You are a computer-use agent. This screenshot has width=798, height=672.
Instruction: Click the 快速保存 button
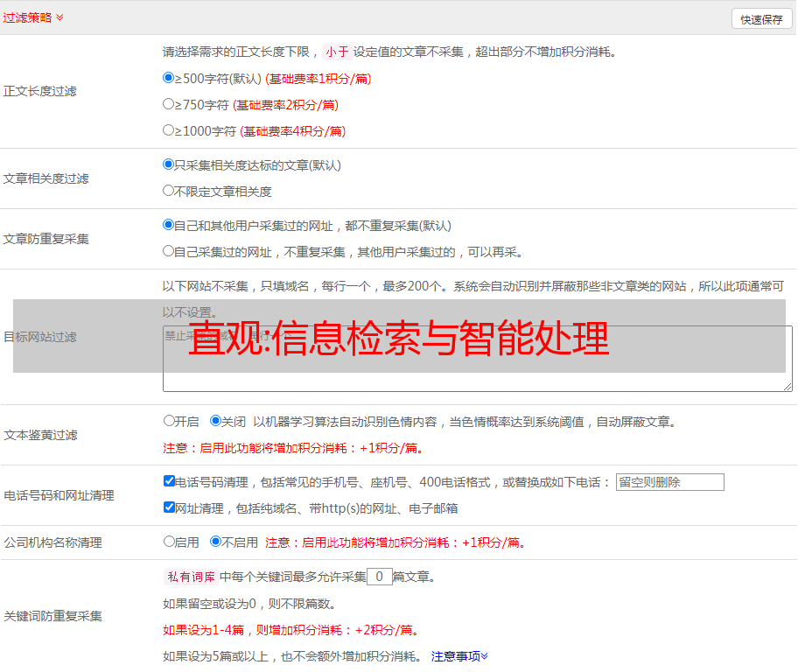point(761,19)
